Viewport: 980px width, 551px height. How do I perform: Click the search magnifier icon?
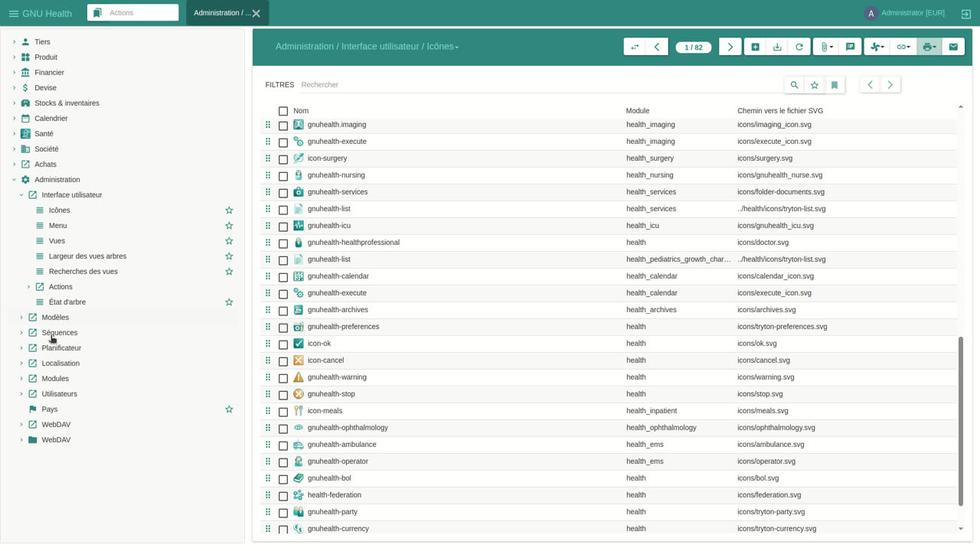795,85
